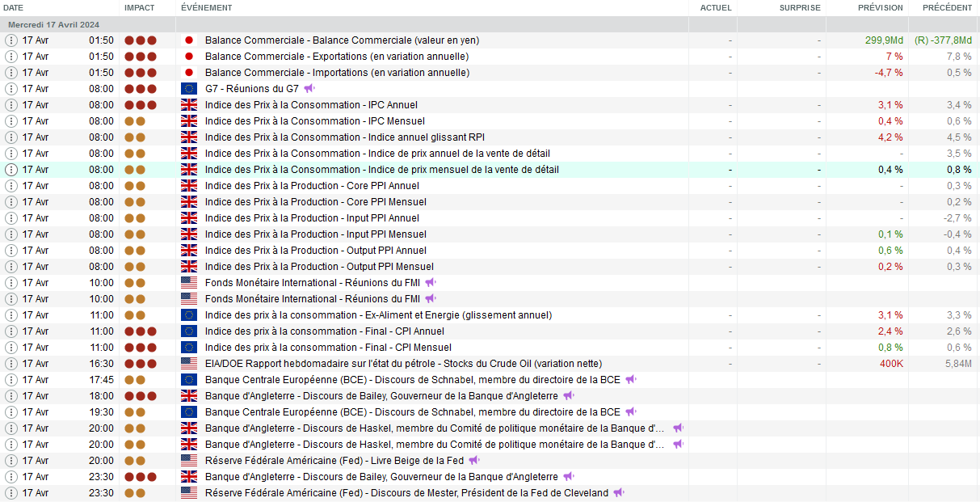Click the Mercredi 17 Avril 2024 date group header

tap(54, 25)
